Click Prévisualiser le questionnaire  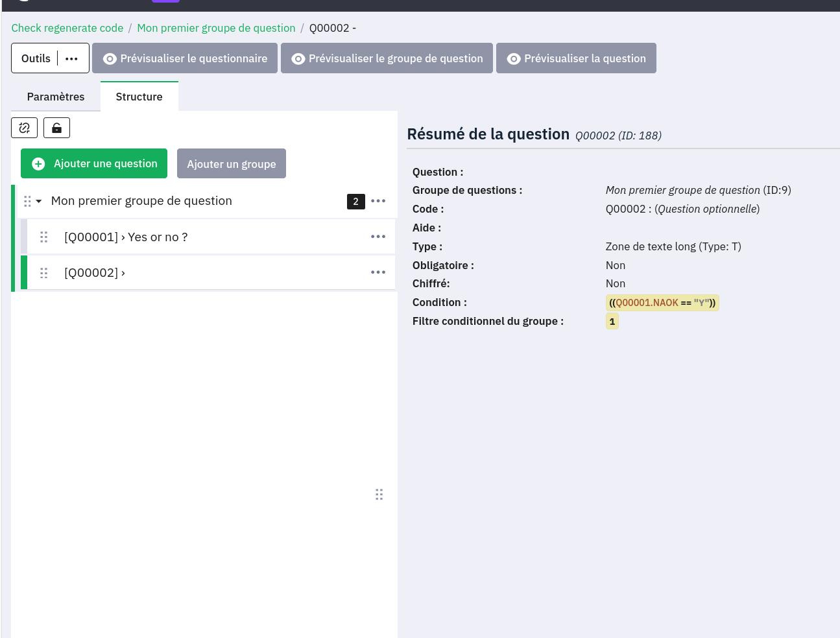click(x=185, y=58)
